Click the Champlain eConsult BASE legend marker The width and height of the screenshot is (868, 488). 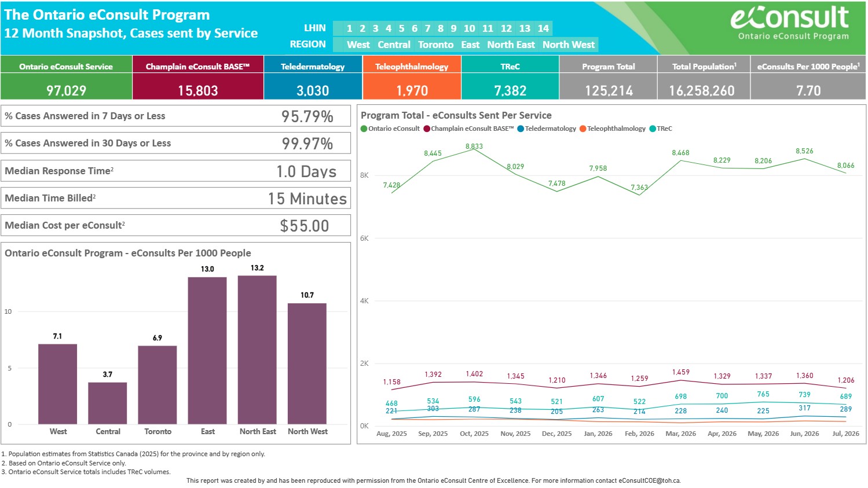click(427, 129)
